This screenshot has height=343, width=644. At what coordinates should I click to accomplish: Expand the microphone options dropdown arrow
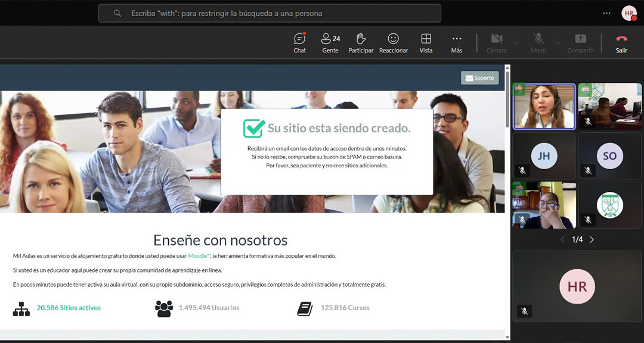pyautogui.click(x=558, y=43)
